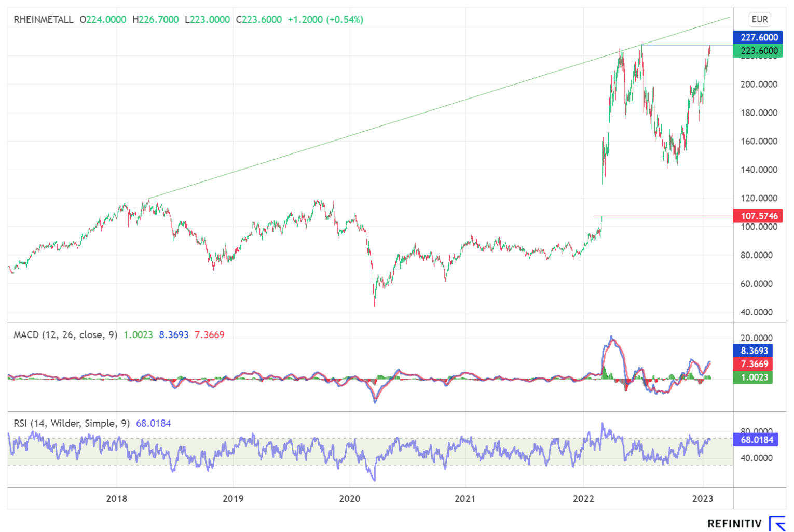Click the 140.0000 price axis label
The width and height of the screenshot is (794, 532).
click(x=758, y=170)
